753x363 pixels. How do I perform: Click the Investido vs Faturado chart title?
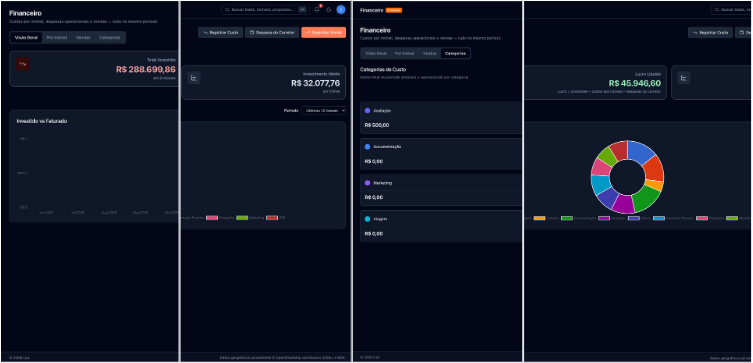tap(42, 121)
